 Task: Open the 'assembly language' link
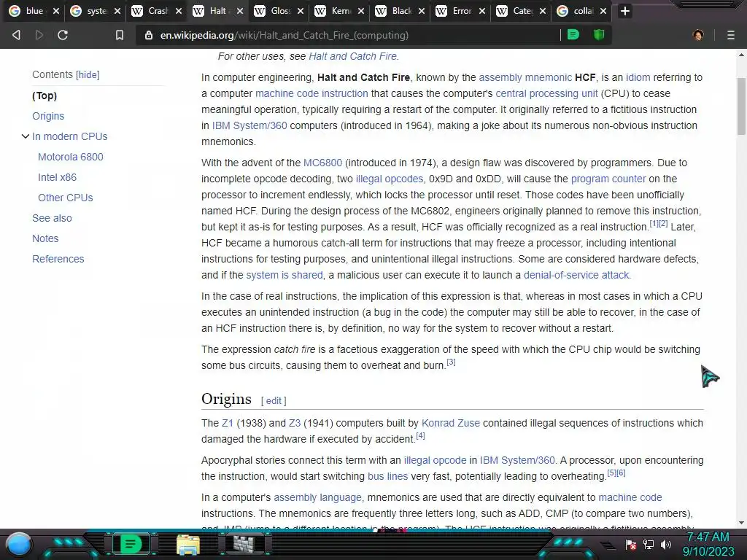click(319, 497)
